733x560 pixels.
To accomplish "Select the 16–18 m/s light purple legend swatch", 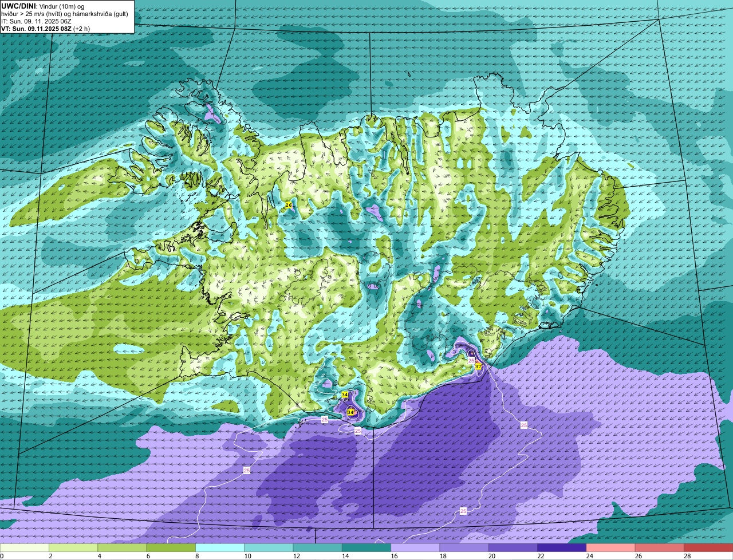I will click(415, 547).
